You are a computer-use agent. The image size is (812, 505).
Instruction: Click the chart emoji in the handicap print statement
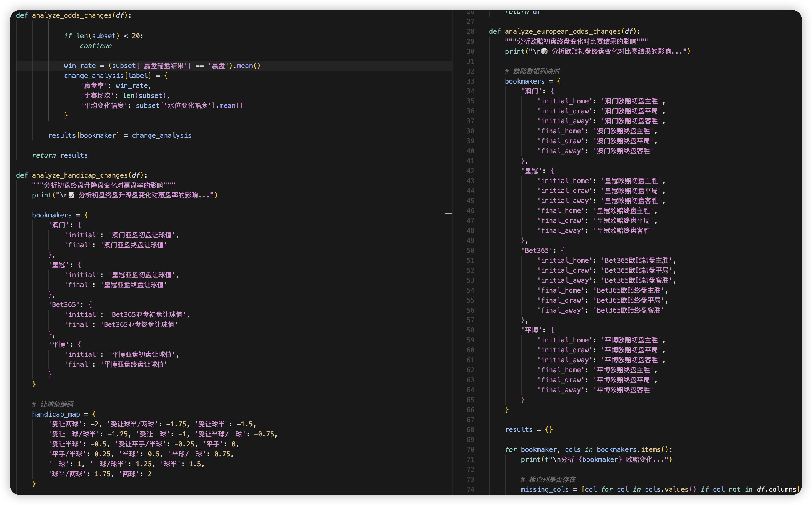tap(71, 195)
